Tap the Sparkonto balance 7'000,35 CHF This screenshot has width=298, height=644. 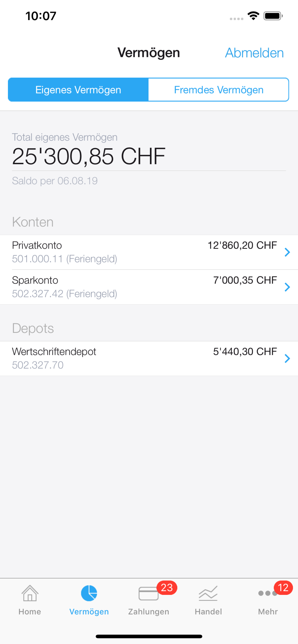pos(245,280)
